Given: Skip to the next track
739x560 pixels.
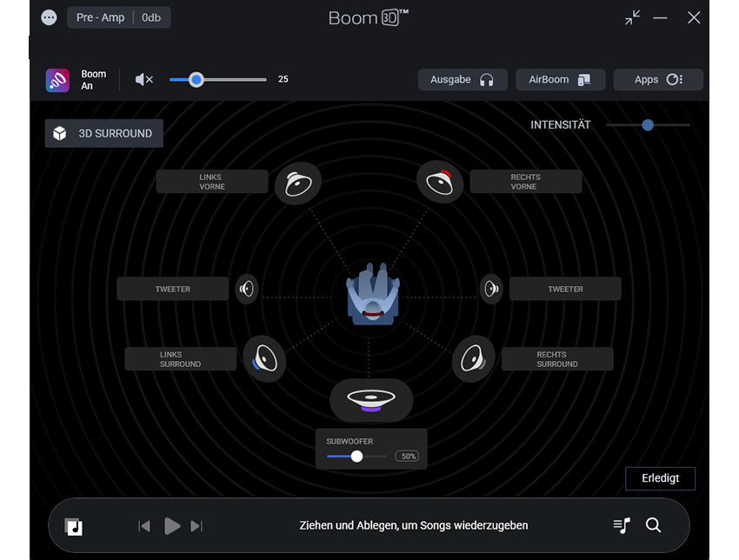Looking at the screenshot, I should 196,525.
